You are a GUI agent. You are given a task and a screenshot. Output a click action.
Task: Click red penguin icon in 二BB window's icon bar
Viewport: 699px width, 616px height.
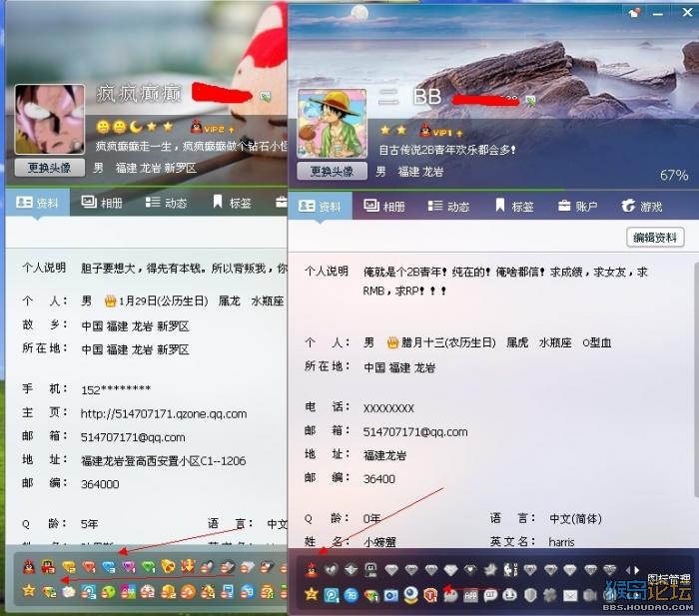tap(311, 569)
